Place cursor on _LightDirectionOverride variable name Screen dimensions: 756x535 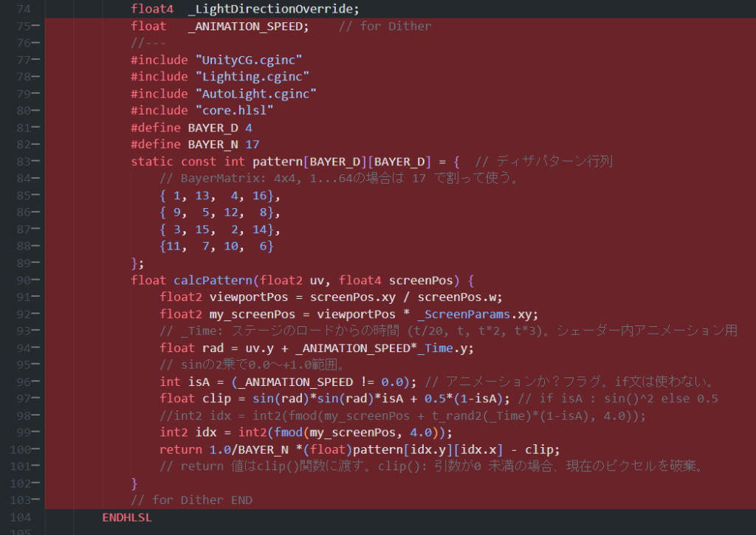[273, 9]
